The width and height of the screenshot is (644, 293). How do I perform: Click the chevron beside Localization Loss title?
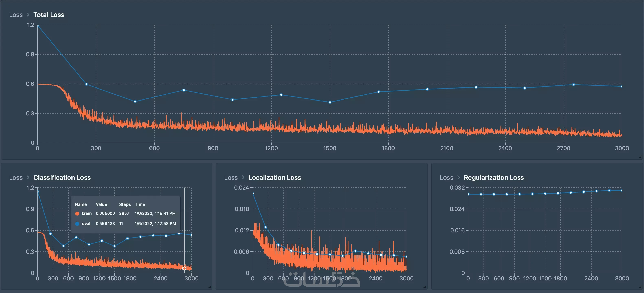point(243,177)
